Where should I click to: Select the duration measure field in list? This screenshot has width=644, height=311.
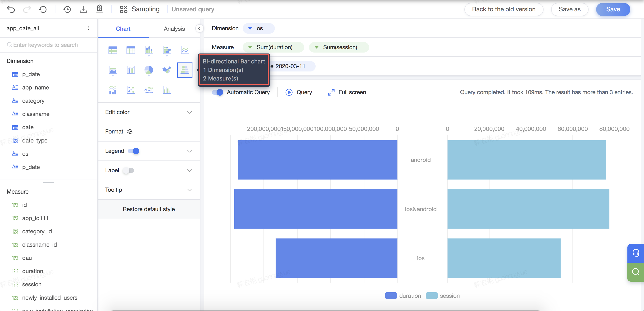coord(32,271)
